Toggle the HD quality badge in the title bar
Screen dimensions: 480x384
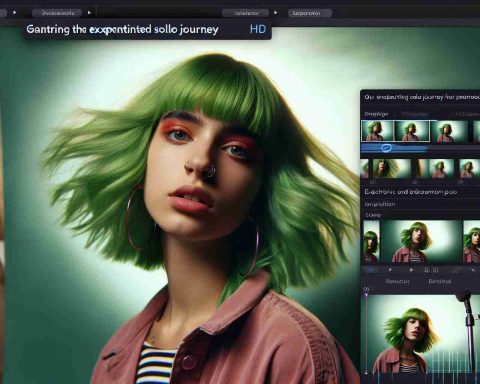click(x=258, y=29)
